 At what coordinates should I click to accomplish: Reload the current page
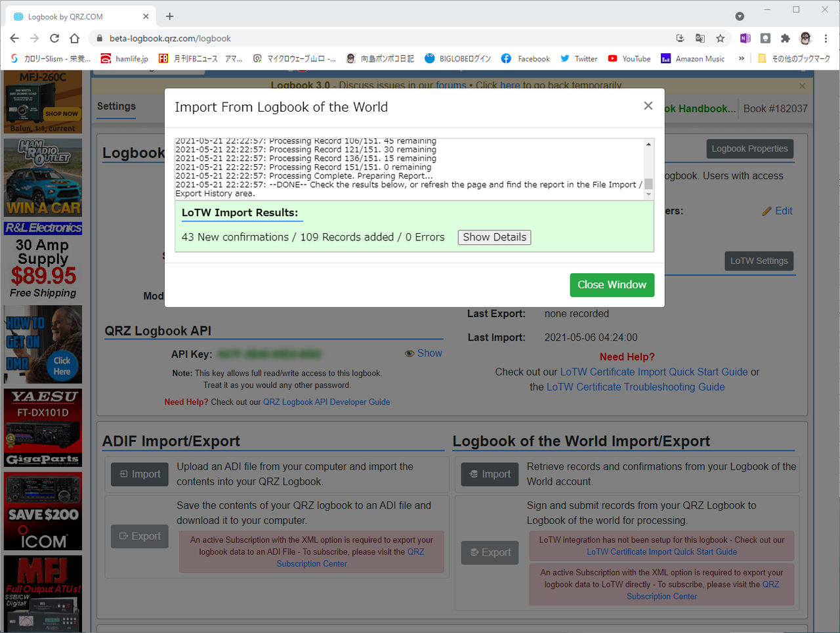(x=54, y=38)
